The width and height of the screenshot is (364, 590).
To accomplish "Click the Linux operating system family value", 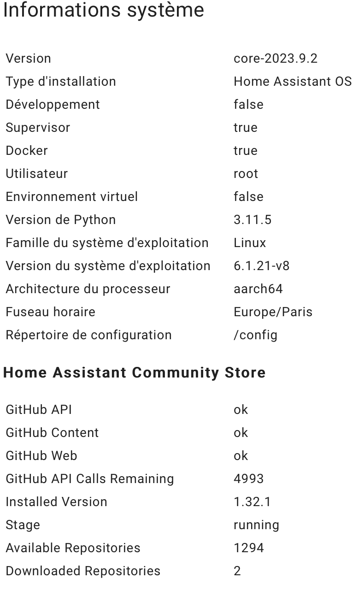I will [x=250, y=243].
